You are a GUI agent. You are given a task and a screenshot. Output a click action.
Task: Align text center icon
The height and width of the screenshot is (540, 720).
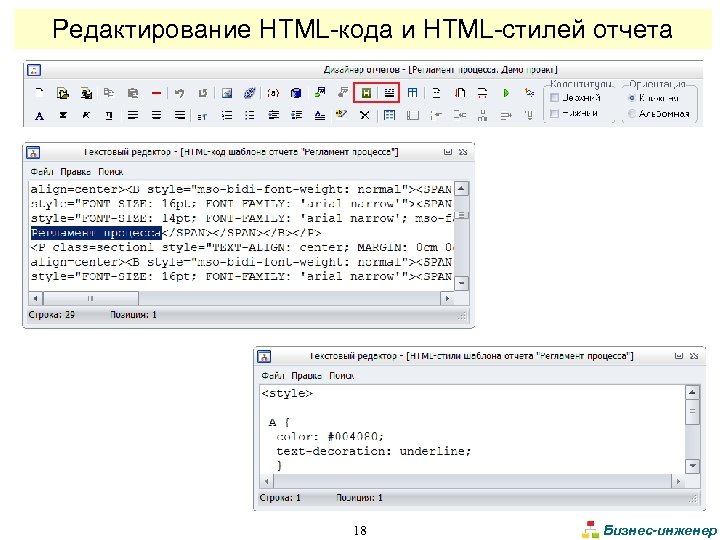pos(156,116)
